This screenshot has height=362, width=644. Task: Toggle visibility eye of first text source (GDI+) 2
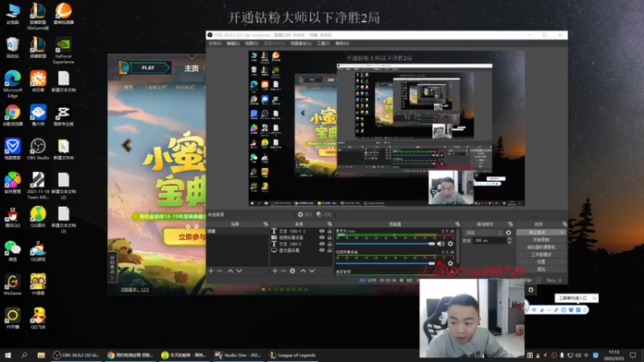[321, 231]
